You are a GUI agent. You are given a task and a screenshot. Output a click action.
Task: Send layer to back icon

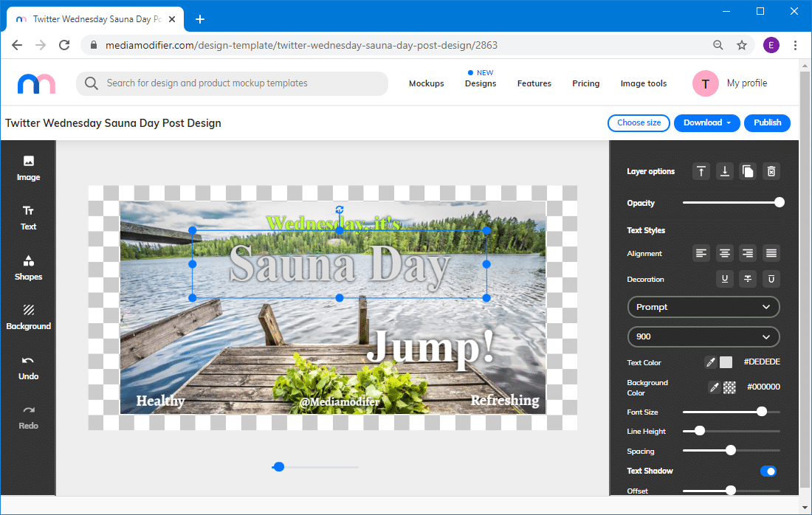tap(724, 171)
